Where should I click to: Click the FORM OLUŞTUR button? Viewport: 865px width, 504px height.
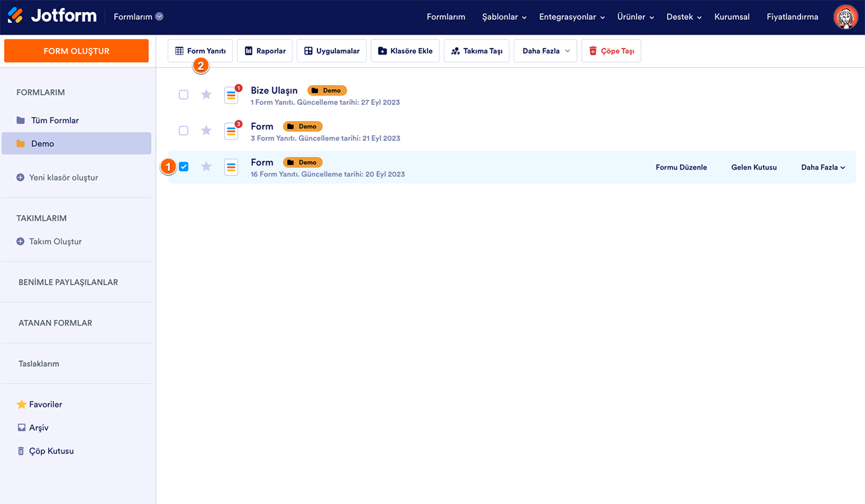pos(77,51)
